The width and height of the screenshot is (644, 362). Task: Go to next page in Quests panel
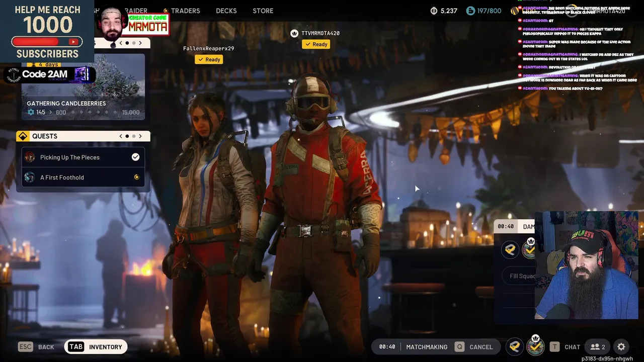140,136
